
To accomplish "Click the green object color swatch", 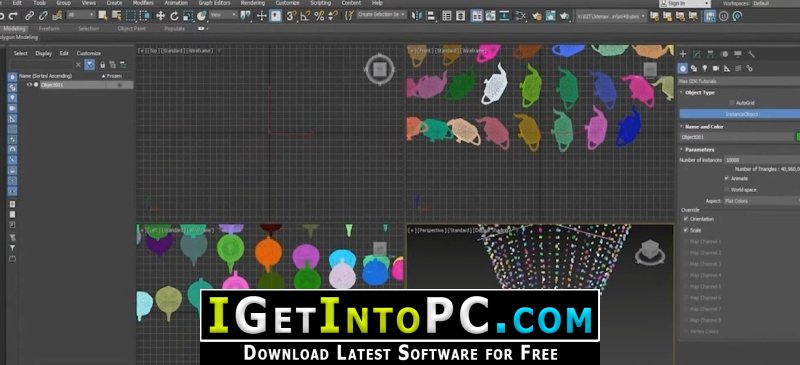I will (x=797, y=137).
